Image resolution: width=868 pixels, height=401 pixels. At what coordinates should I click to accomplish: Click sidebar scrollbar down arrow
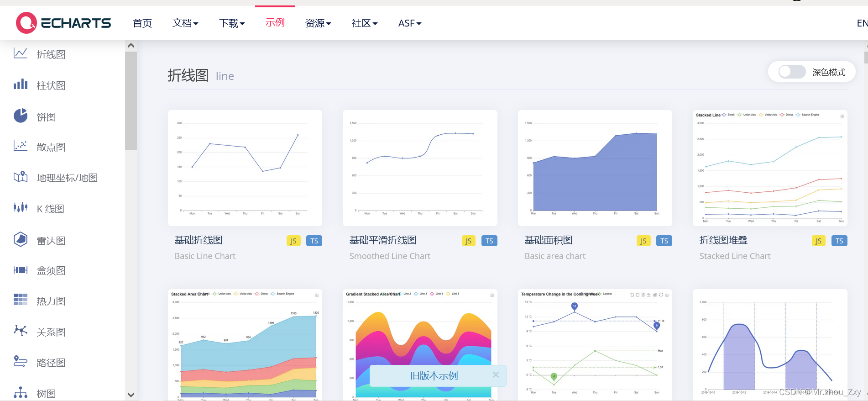(x=131, y=395)
